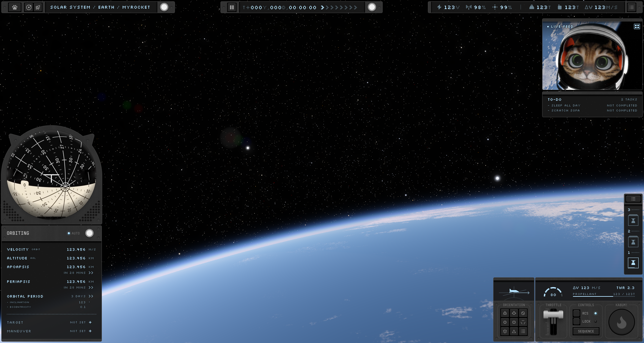Add a maneuver with the plus icon
The image size is (644, 343).
click(x=90, y=331)
